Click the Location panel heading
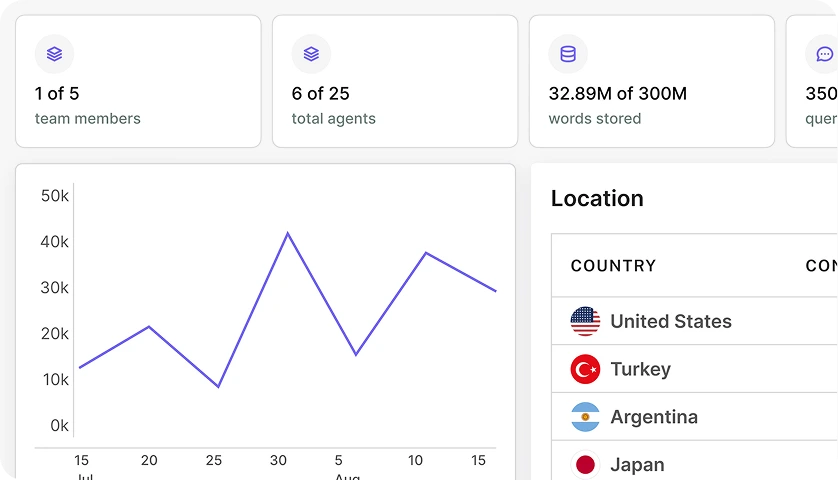Viewport: 838px width, 480px height. pos(597,198)
